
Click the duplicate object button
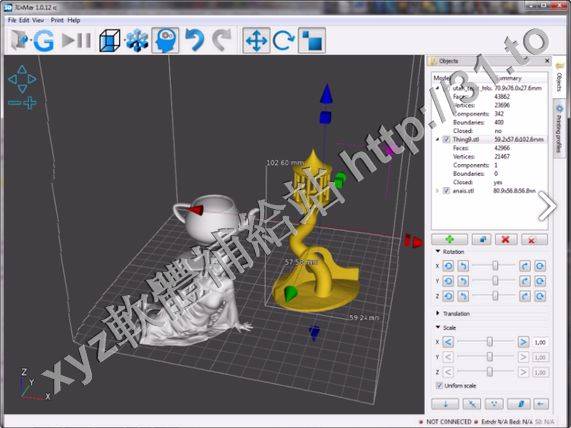pos(481,239)
